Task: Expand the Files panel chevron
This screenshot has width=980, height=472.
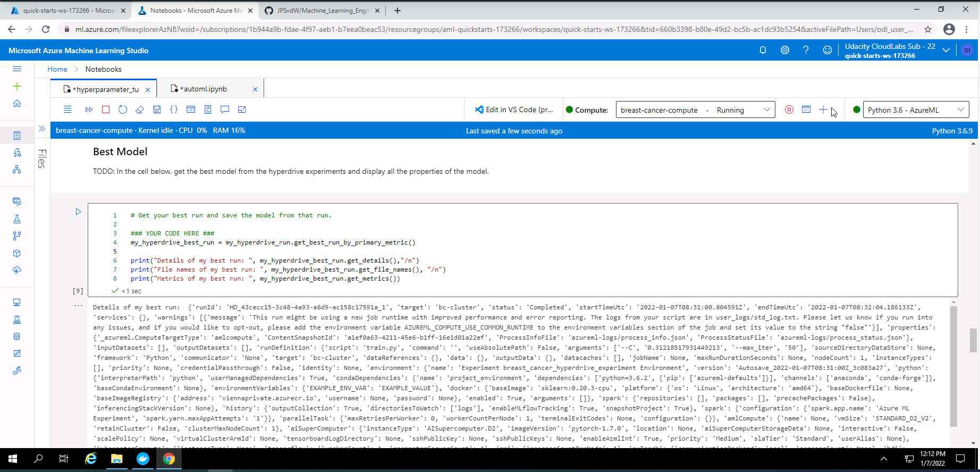Action: pos(42,129)
